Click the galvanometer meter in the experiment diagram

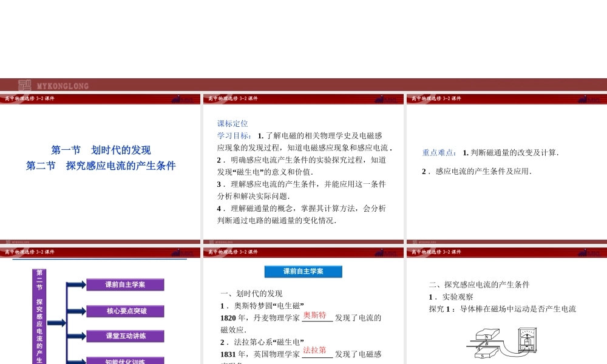click(527, 340)
